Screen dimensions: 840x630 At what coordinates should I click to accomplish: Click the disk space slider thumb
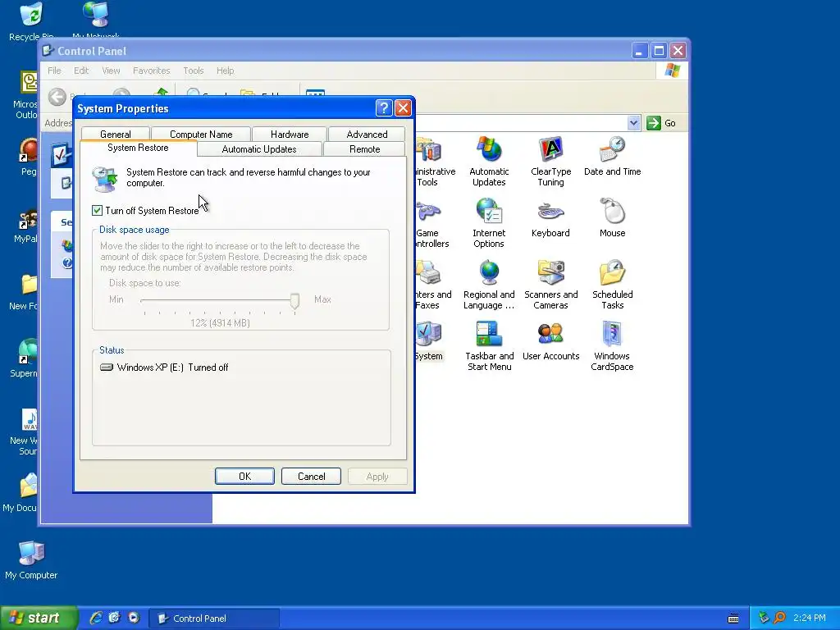(294, 302)
